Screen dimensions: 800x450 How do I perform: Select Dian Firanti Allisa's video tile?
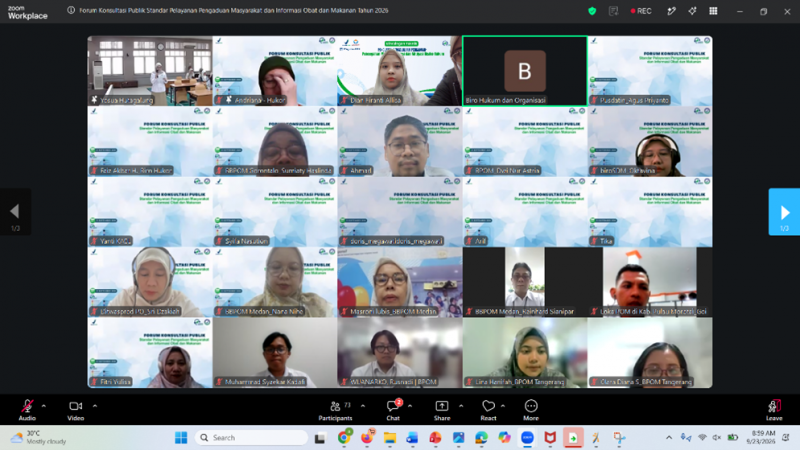[400, 71]
